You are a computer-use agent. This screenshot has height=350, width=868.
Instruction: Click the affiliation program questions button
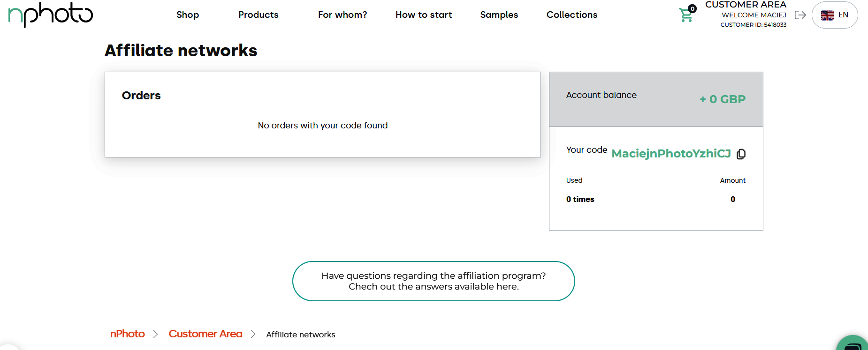434,281
